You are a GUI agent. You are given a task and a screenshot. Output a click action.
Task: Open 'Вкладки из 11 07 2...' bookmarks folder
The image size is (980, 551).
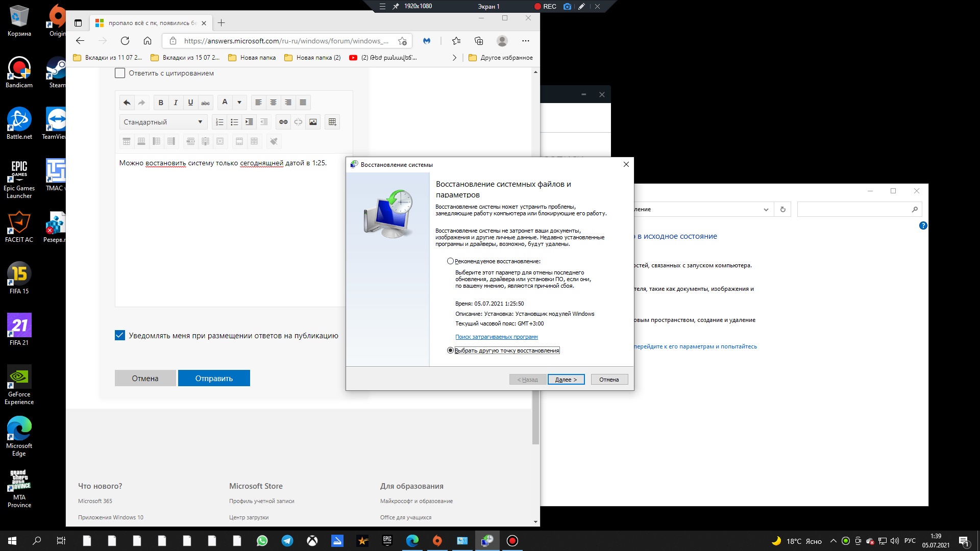(108, 58)
